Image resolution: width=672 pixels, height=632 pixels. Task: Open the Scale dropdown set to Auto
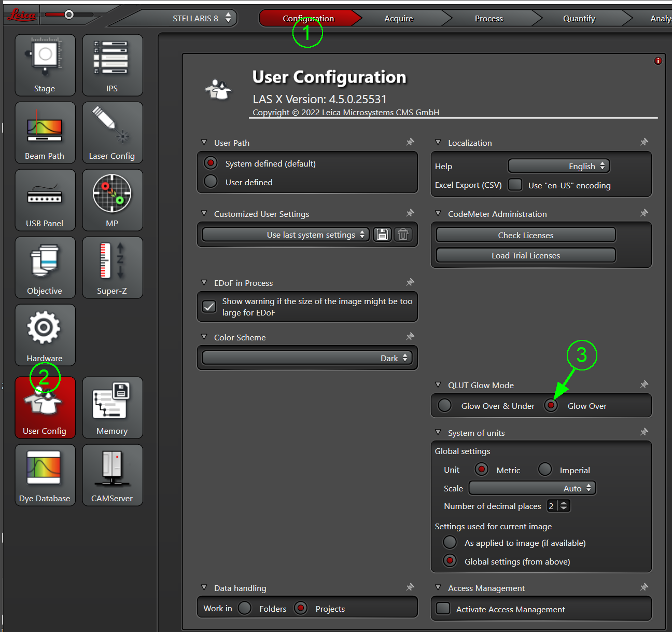532,488
